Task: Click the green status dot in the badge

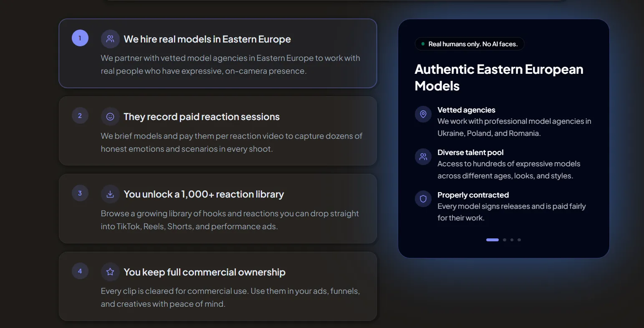Action: point(423,44)
